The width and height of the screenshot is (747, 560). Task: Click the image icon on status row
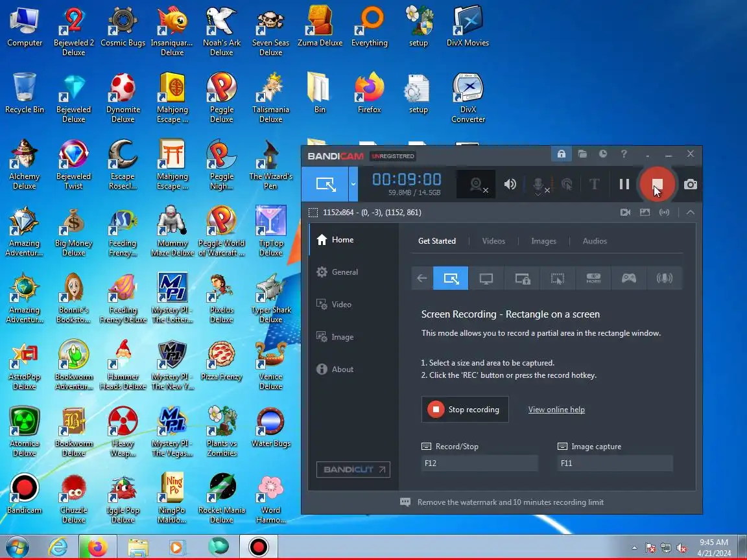tap(645, 213)
